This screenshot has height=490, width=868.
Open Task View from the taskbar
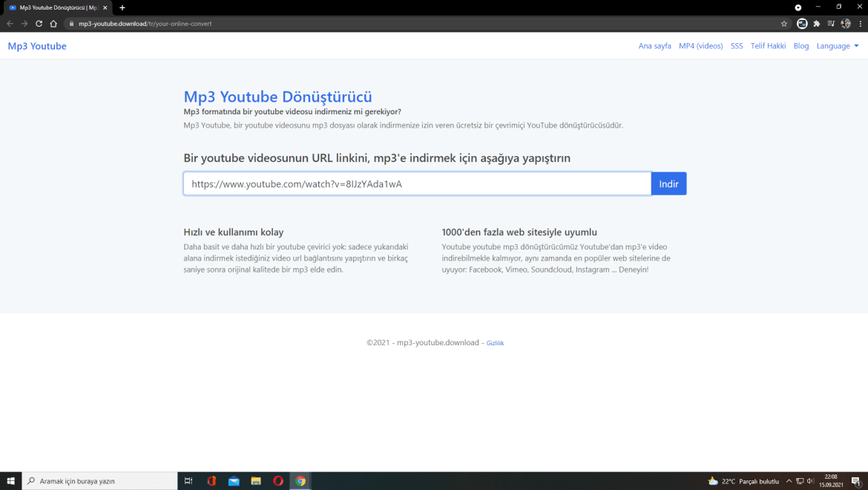point(188,481)
